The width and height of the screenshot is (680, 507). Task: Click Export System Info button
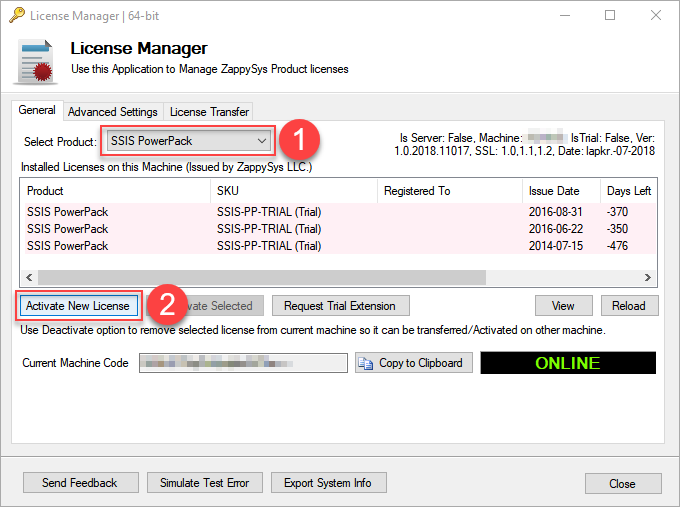(328, 483)
